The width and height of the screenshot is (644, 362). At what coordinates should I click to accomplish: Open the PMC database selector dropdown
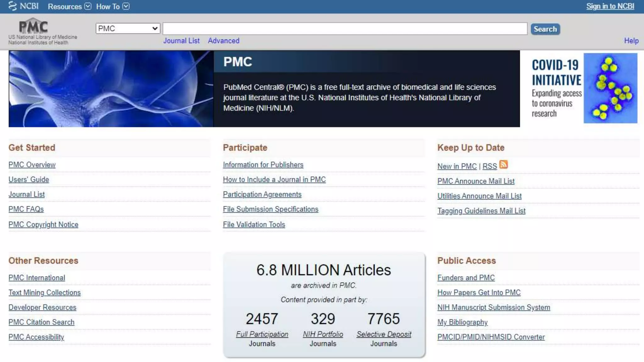click(128, 29)
